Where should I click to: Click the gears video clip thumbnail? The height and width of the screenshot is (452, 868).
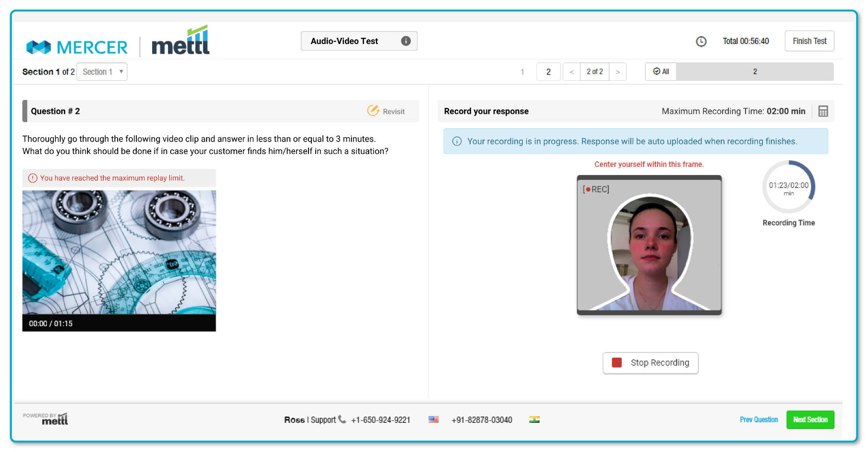[119, 252]
